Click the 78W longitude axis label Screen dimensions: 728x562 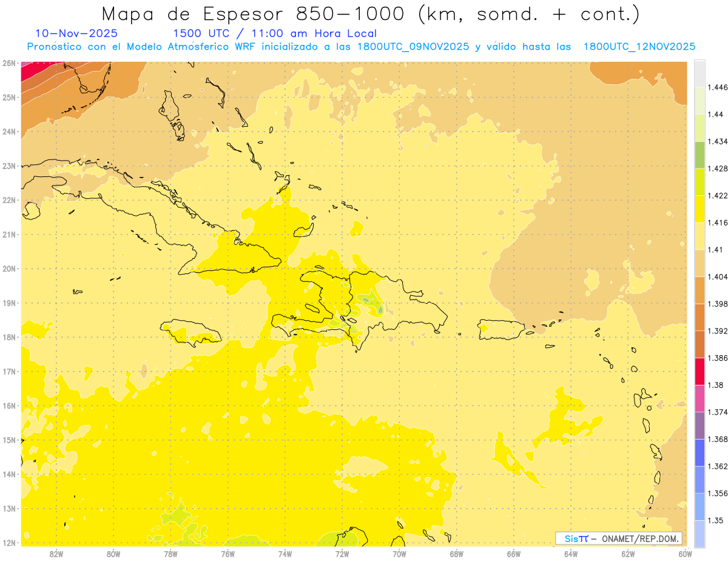point(170,554)
